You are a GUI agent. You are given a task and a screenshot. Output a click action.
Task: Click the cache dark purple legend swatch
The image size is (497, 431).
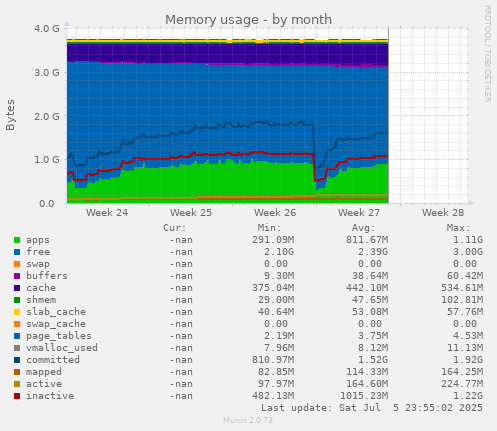click(17, 288)
